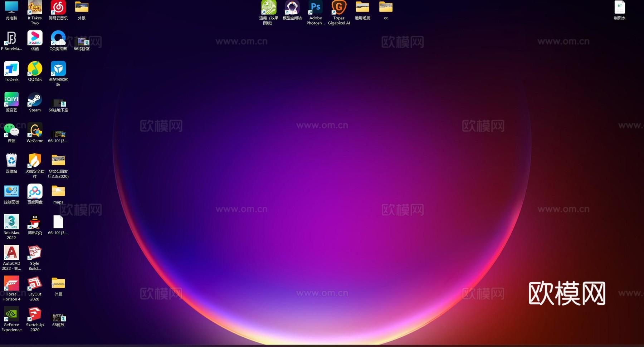Launch Forza Horizon 4 shortcut

[11, 284]
